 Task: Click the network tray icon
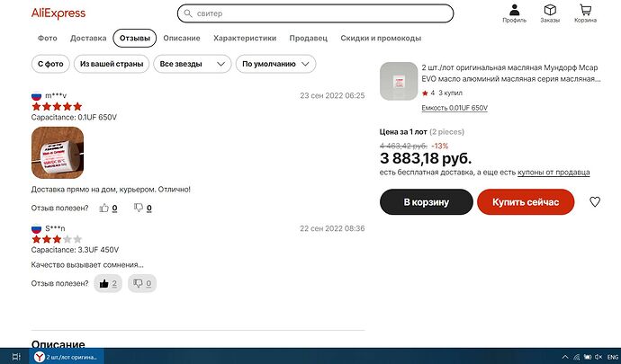point(576,357)
